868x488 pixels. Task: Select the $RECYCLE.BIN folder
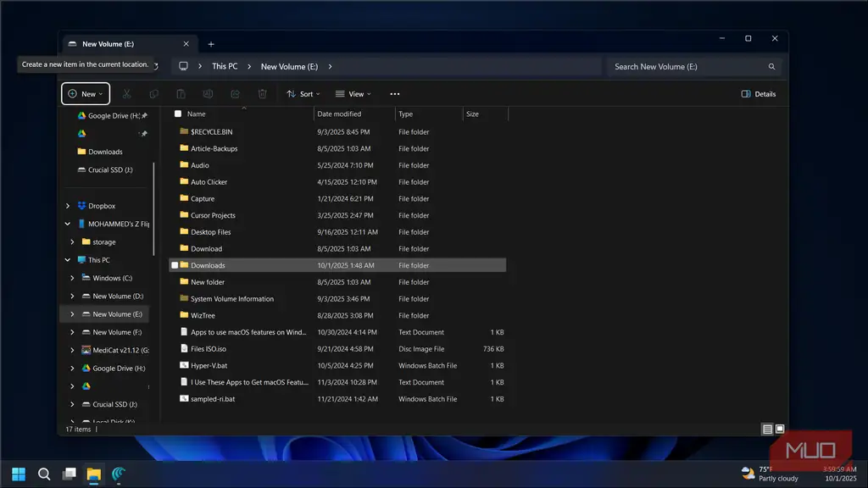coord(337,132)
